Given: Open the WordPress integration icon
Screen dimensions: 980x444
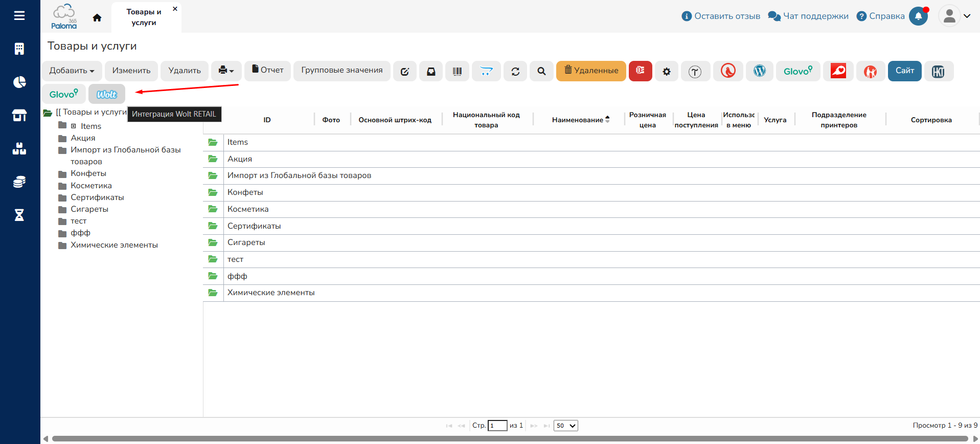Looking at the screenshot, I should pyautogui.click(x=759, y=71).
